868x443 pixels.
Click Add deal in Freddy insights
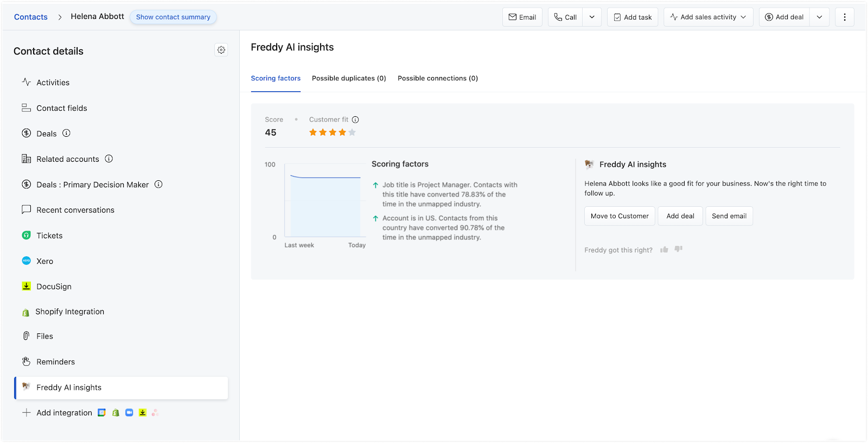[680, 216]
